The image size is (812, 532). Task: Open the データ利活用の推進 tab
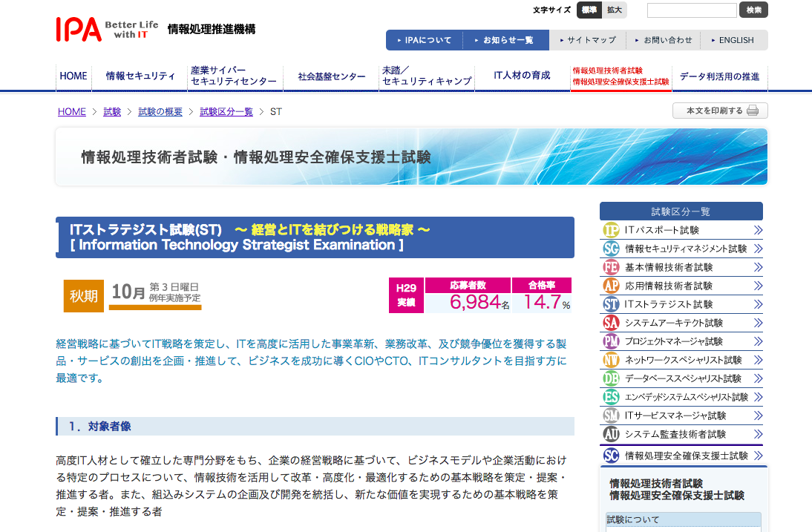pyautogui.click(x=720, y=76)
